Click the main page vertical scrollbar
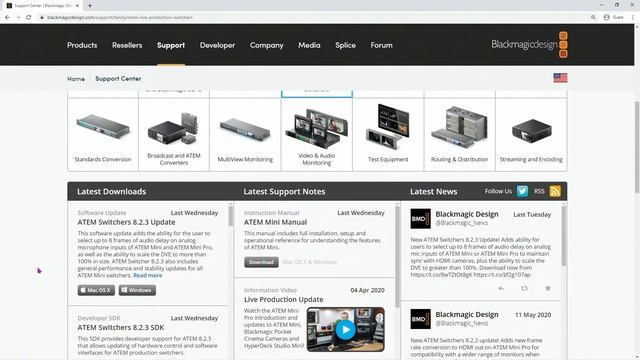Image resolution: width=640 pixels, height=360 pixels. [x=637, y=147]
